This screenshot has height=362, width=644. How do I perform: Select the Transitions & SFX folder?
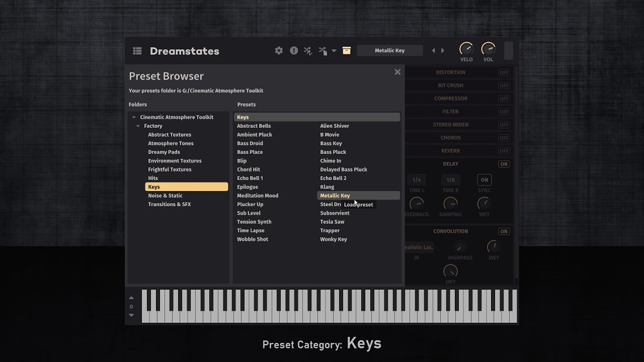(x=169, y=204)
